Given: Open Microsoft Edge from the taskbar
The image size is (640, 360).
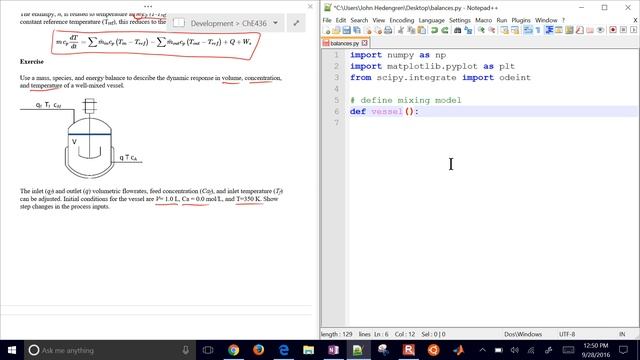Looking at the screenshot, I should pyautogui.click(x=284, y=350).
